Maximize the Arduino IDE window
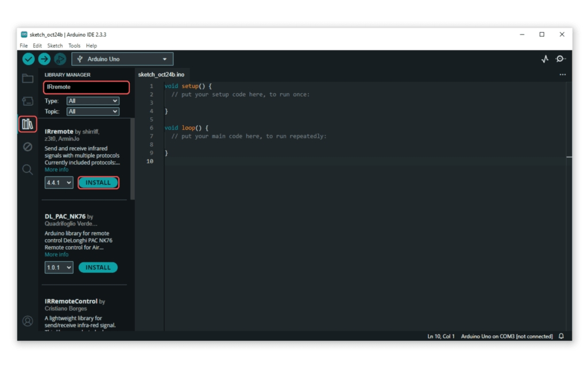 pyautogui.click(x=542, y=34)
